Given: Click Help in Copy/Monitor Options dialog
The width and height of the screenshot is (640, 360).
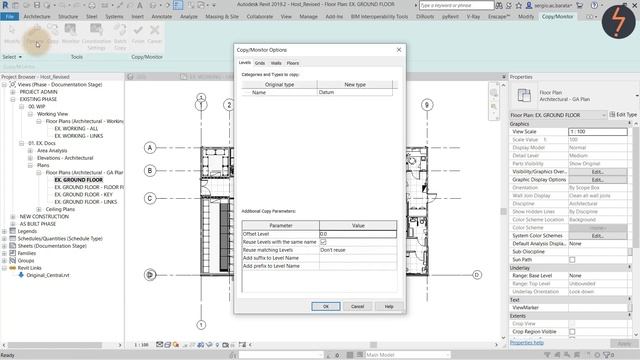Looking at the screenshot, I should pyautogui.click(x=389, y=307).
